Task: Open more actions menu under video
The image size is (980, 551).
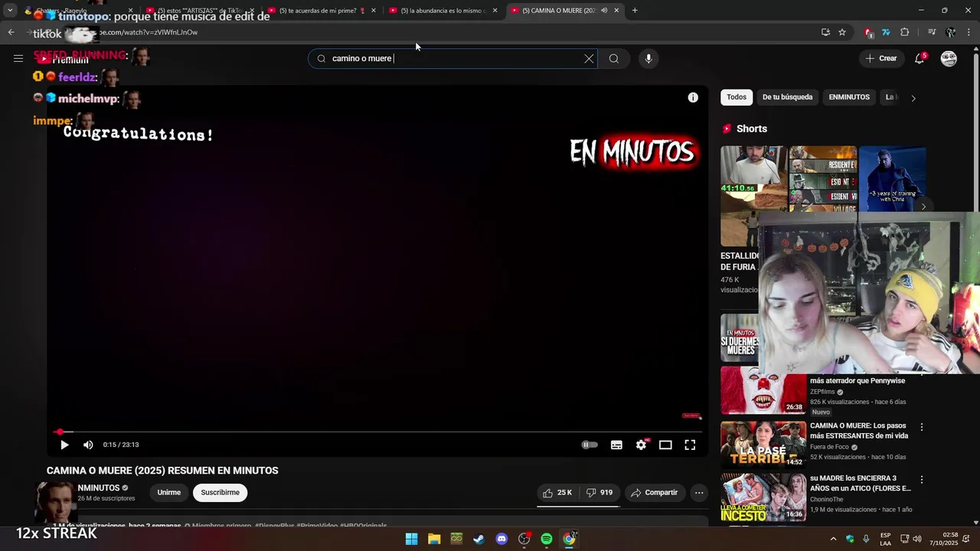Action: click(699, 493)
